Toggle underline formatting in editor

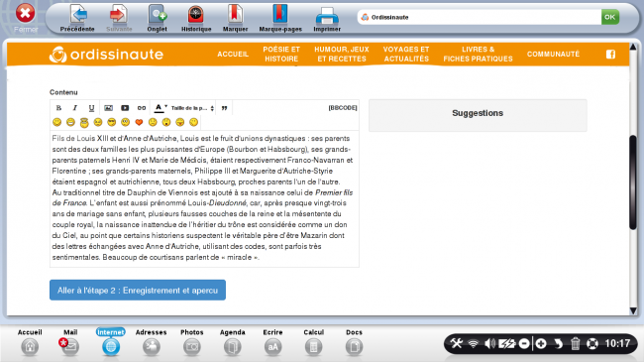(x=91, y=108)
